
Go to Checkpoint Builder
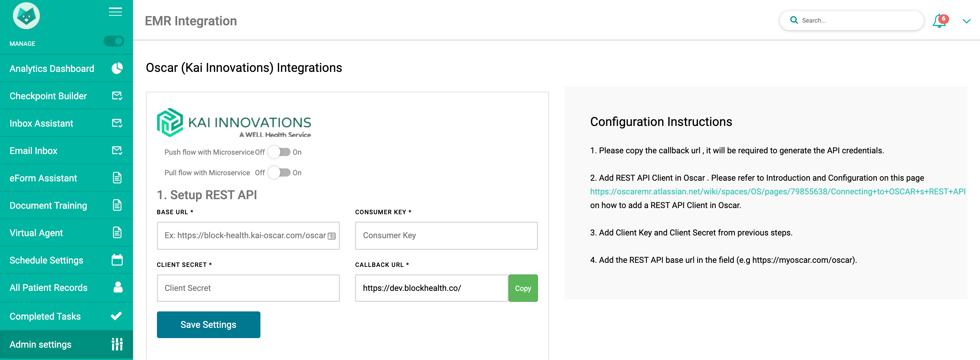tap(66, 96)
